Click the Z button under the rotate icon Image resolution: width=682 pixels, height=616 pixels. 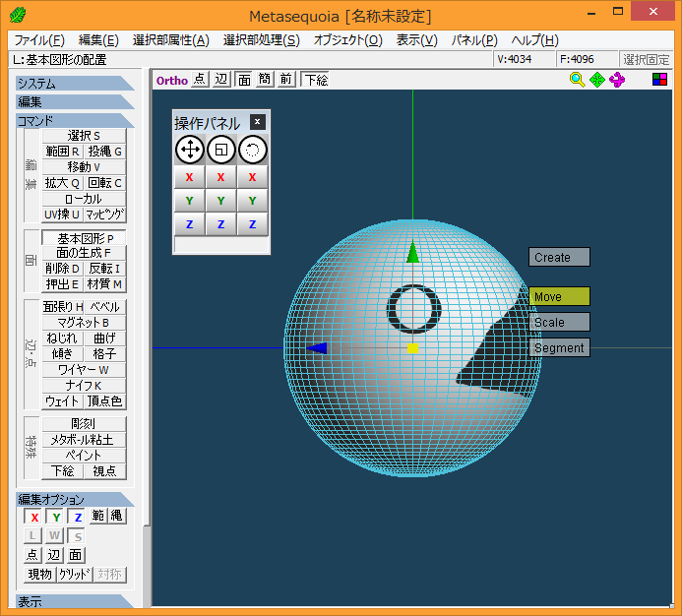(x=252, y=224)
